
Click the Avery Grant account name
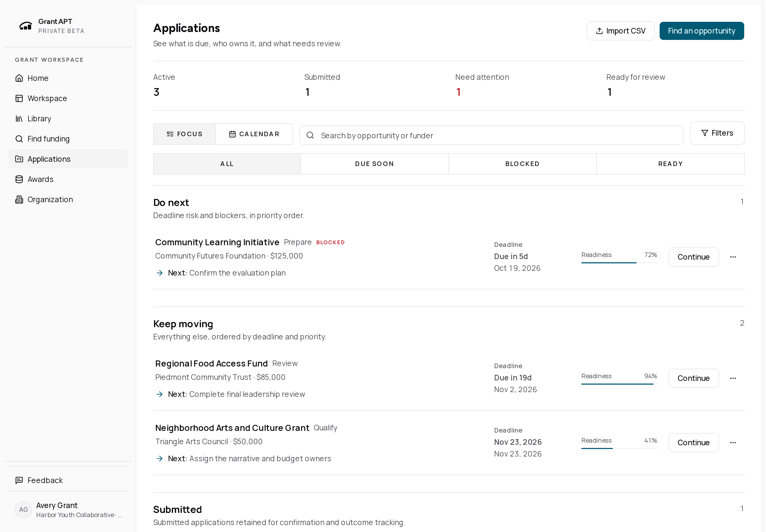coord(57,505)
